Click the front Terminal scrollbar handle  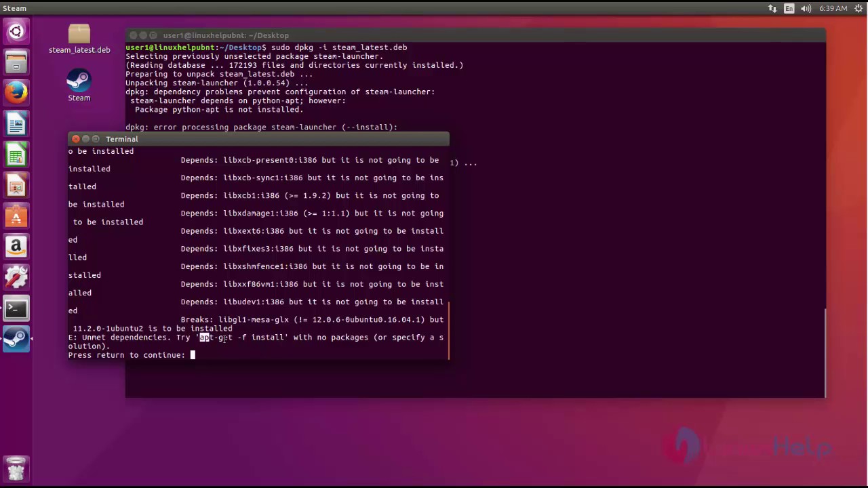(448, 329)
